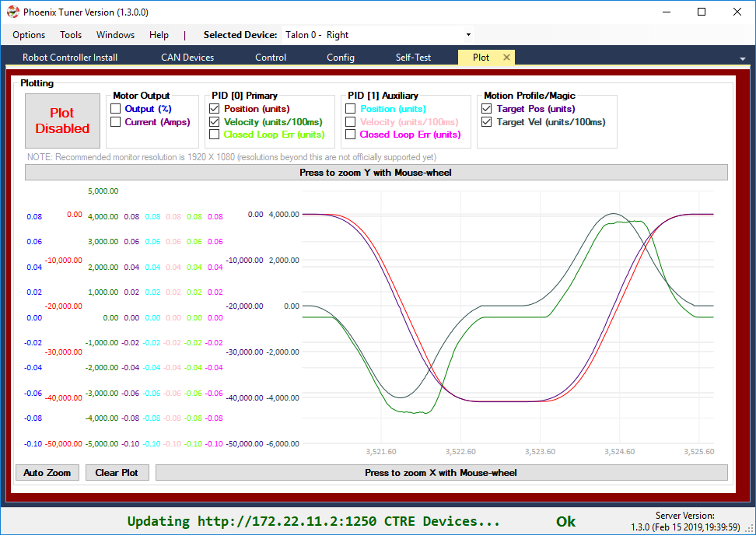Click the Ok status text
The width and height of the screenshot is (756, 560).
[565, 521]
